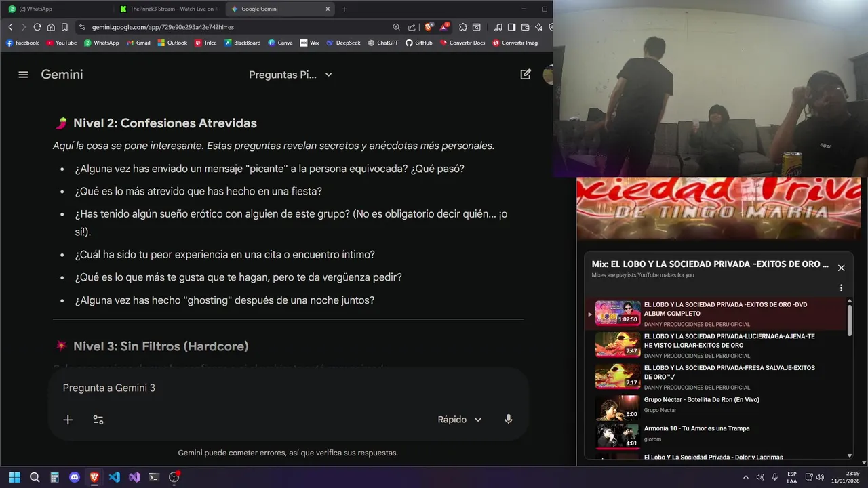Click the YouTube playlist scrollbar
Viewport: 868px width, 488px height.
pyautogui.click(x=850, y=320)
